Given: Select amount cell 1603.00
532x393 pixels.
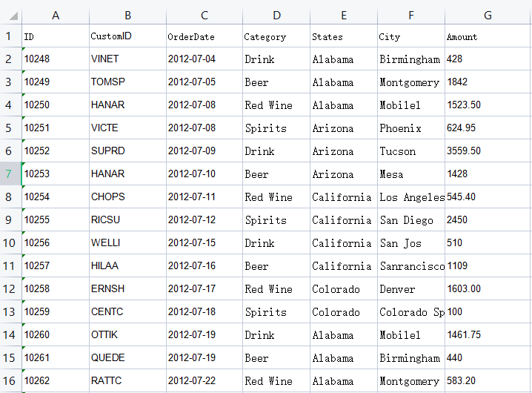Looking at the screenshot, I should click(488, 288).
